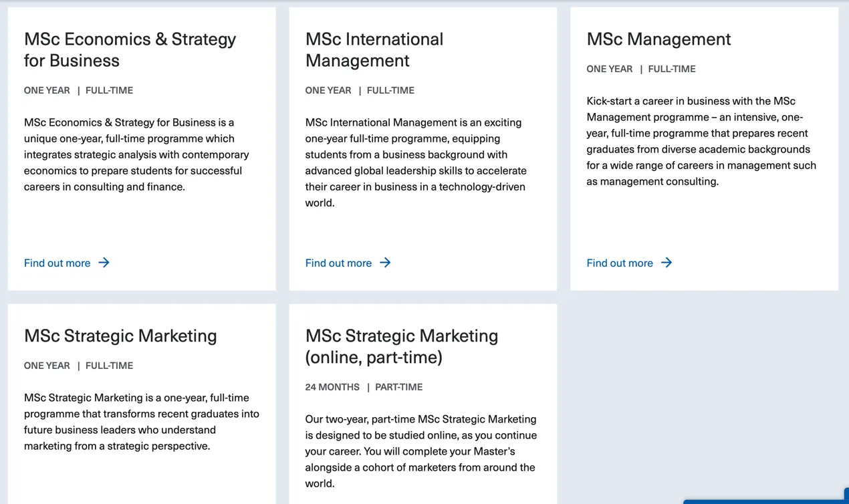Click arrow icon in MSc Management card
Image resolution: width=849 pixels, height=504 pixels.
pyautogui.click(x=667, y=263)
